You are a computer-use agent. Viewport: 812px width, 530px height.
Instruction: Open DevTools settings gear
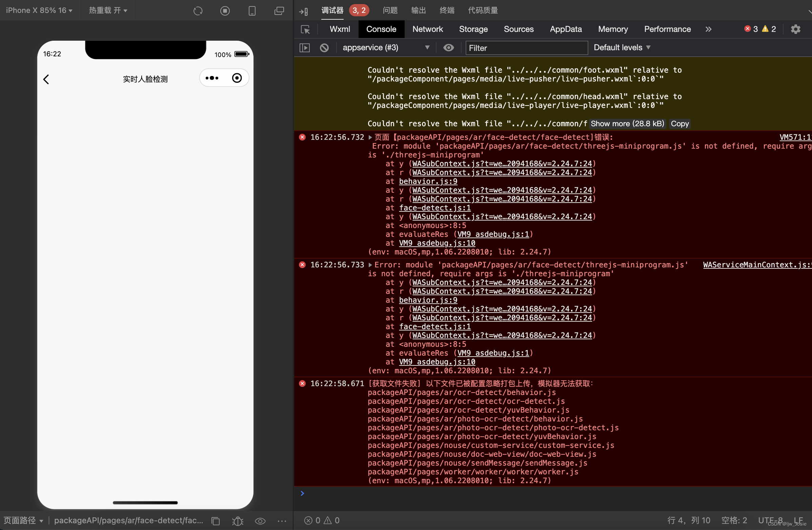[x=795, y=30]
